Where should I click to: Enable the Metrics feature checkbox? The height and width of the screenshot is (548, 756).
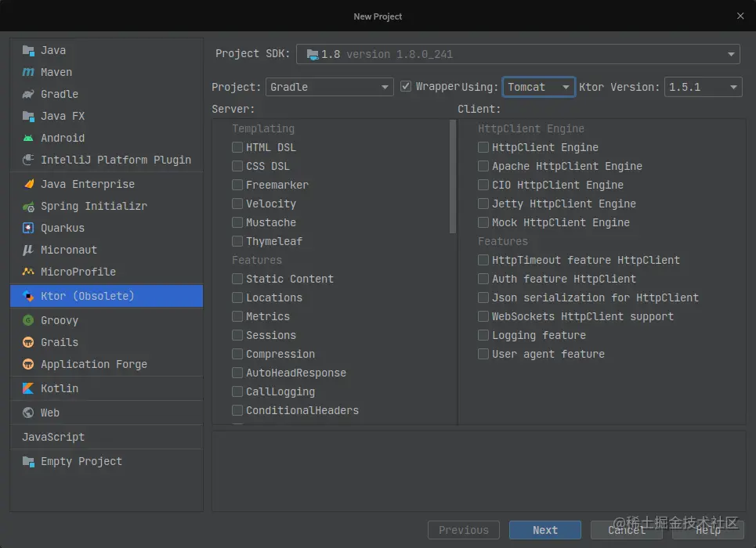tap(237, 316)
